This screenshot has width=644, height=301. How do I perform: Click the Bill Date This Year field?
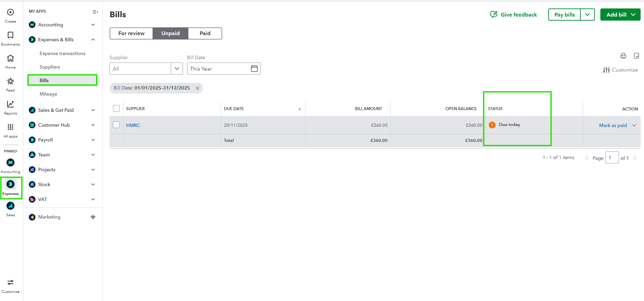224,69
